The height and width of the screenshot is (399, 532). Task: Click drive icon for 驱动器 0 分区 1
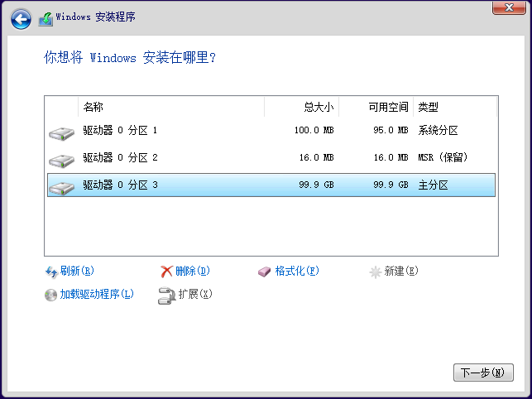(x=61, y=133)
